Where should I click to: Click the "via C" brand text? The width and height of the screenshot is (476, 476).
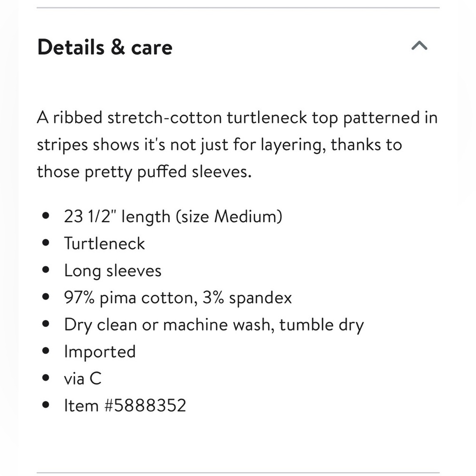click(83, 379)
